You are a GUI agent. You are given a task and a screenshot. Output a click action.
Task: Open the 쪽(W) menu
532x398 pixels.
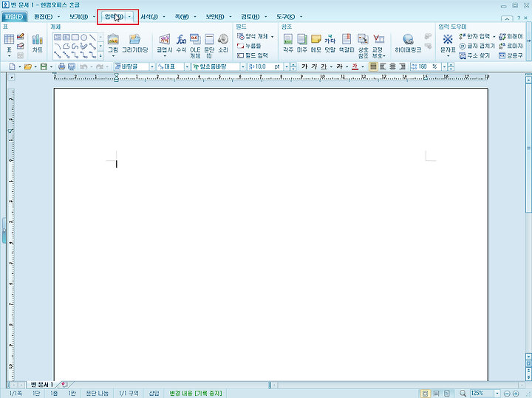click(x=182, y=16)
